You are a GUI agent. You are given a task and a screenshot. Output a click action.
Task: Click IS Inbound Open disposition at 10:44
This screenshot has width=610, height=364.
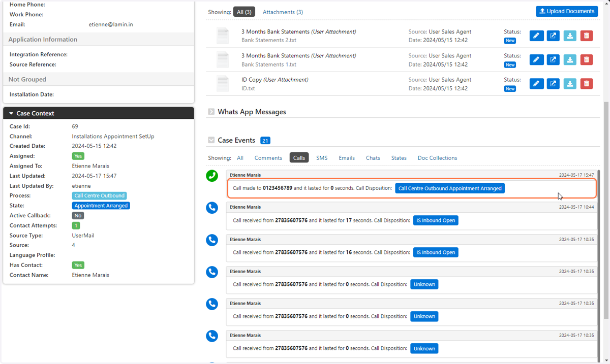pyautogui.click(x=436, y=220)
